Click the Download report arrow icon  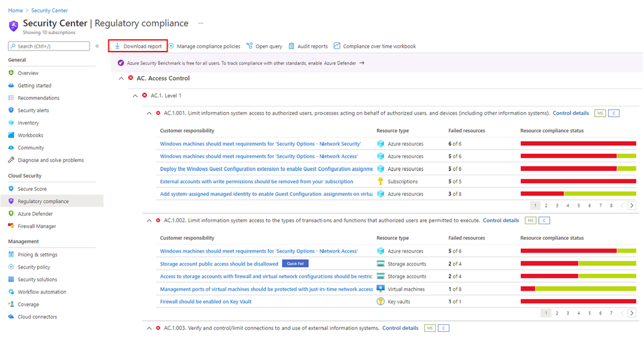(x=117, y=46)
